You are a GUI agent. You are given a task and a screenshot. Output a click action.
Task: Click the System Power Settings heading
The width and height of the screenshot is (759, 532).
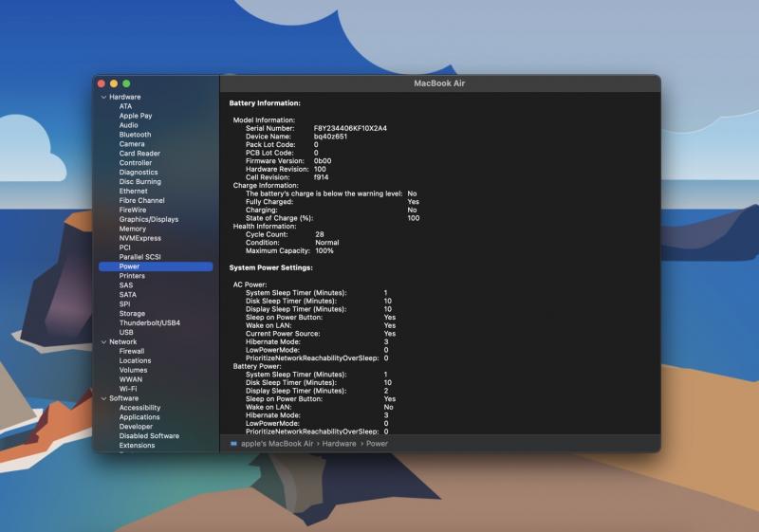(270, 268)
